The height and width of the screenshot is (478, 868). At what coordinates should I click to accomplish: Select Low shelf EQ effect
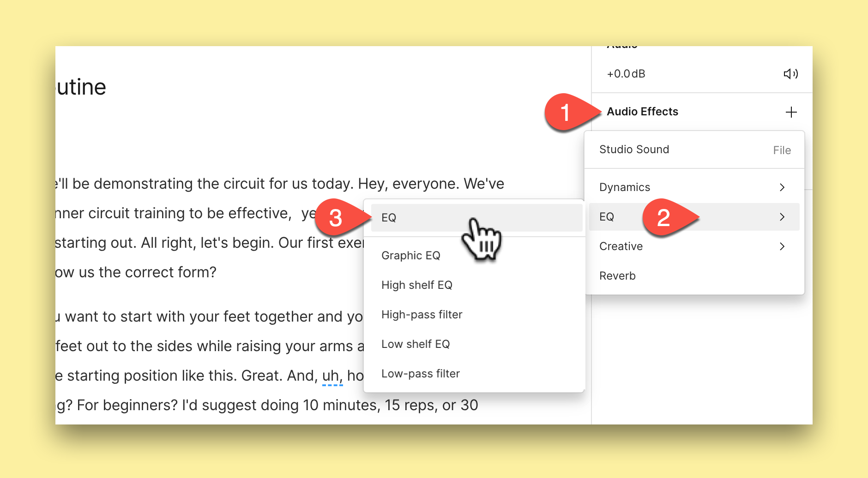tap(477, 344)
